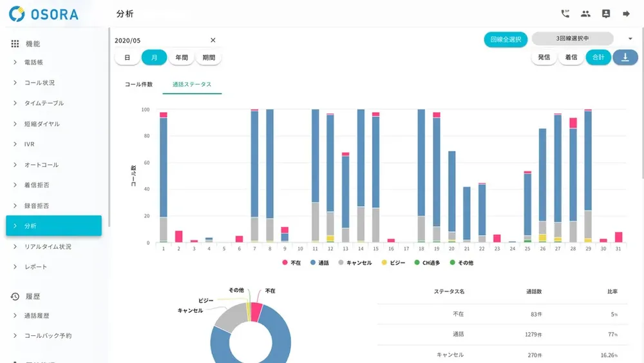Click the キャンセル label on donut chart
The height and width of the screenshot is (363, 644).
[x=190, y=310]
